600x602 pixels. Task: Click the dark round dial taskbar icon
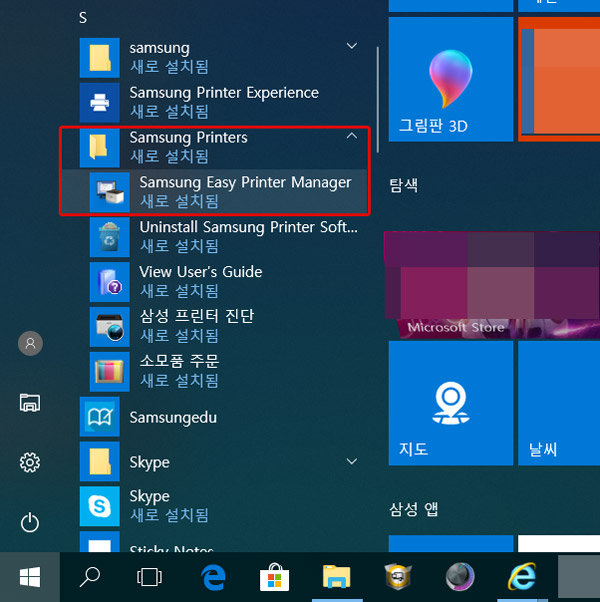click(x=460, y=577)
